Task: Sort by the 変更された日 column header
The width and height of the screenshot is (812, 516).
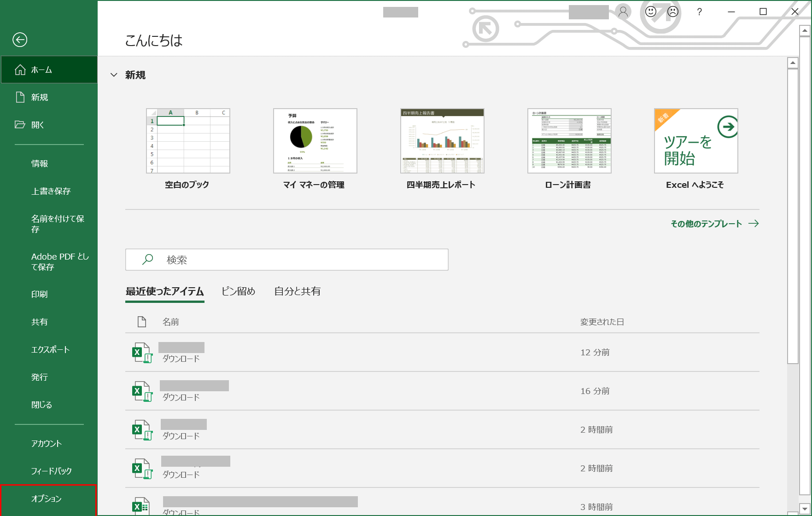Action: [x=602, y=322]
